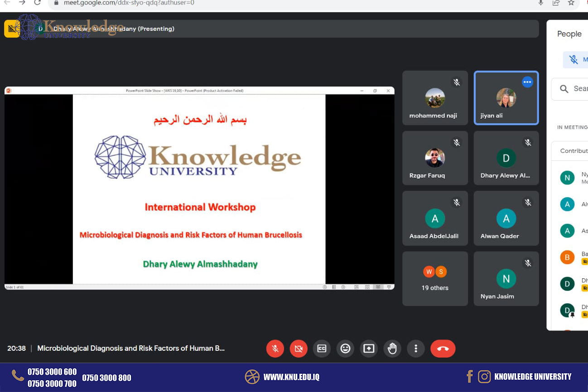Screen dimensions: 588x392
Task: Click muted mic icon on Asaad AbdelJalil's tile
Action: (457, 203)
